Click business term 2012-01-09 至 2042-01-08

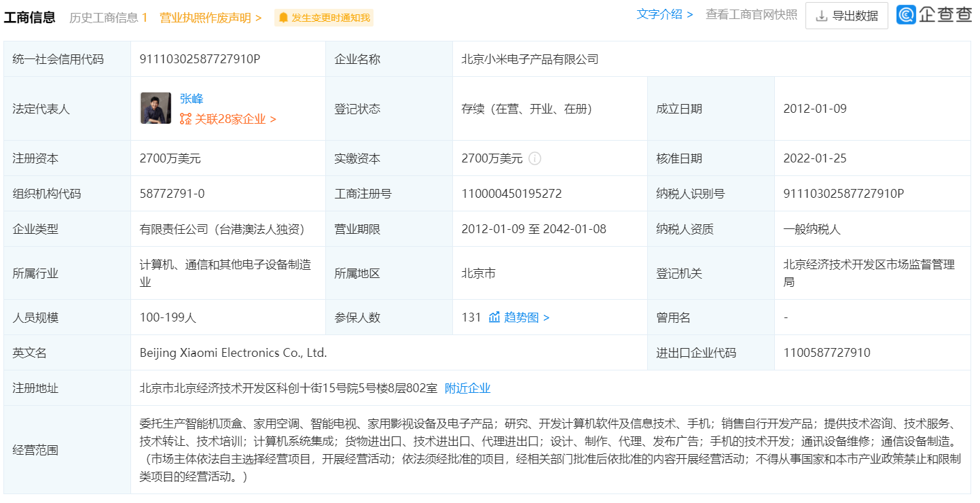click(x=534, y=229)
